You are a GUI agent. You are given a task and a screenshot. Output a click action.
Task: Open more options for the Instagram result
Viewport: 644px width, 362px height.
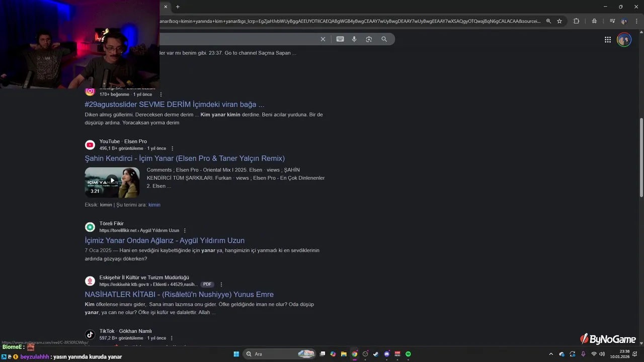[161, 95]
